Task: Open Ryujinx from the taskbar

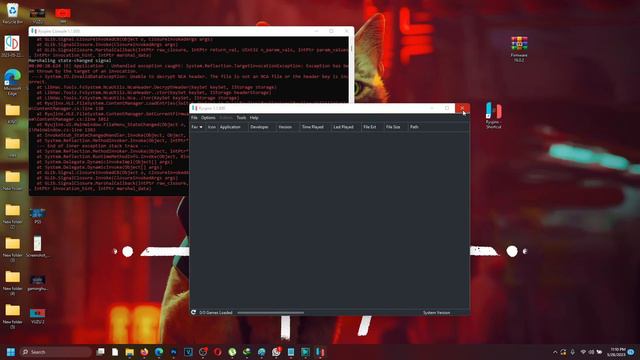Action: 320,352
